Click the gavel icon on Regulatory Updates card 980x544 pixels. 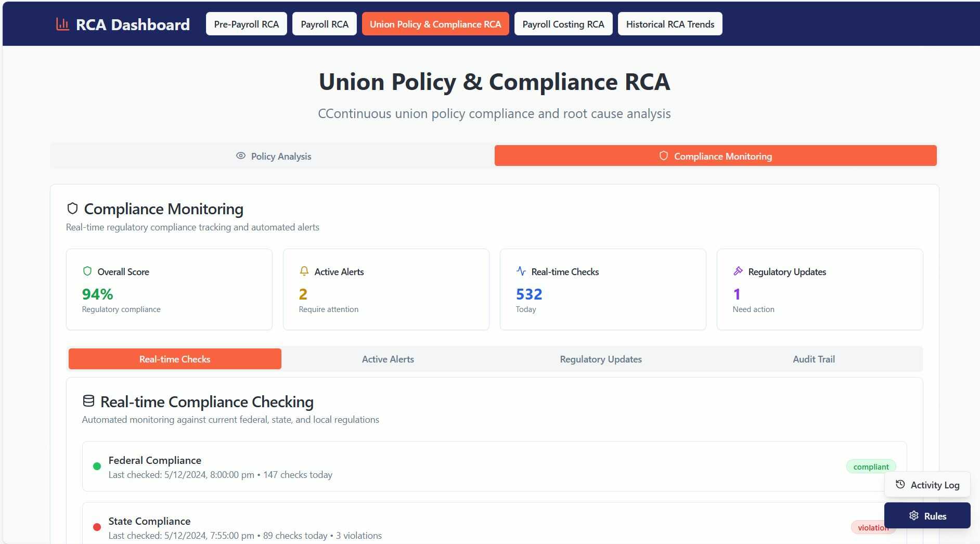(738, 271)
